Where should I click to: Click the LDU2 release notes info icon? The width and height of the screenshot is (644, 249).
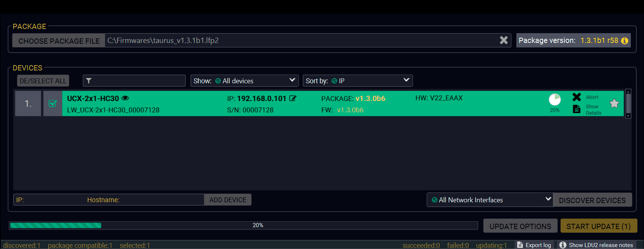[x=563, y=245]
